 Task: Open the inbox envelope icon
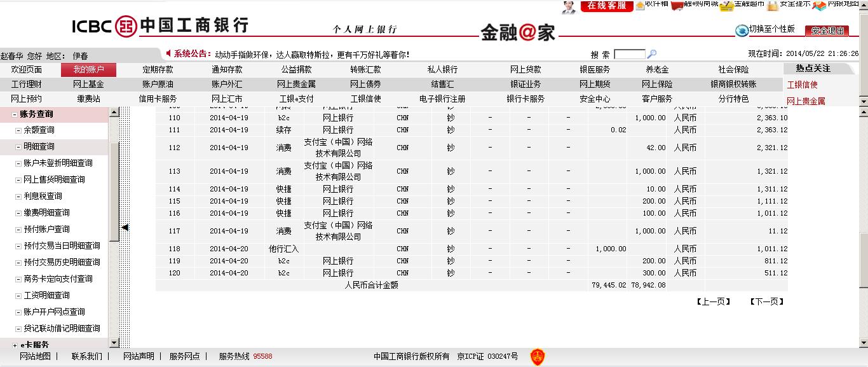pos(639,4)
